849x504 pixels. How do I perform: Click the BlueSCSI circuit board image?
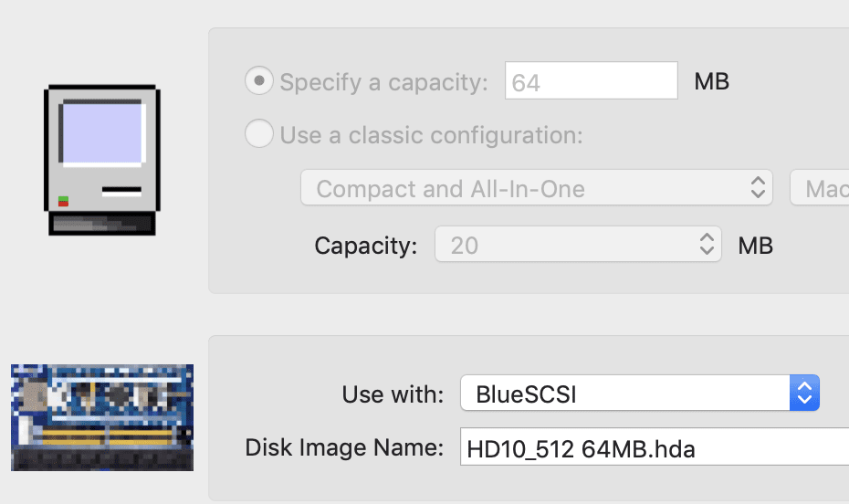(102, 417)
